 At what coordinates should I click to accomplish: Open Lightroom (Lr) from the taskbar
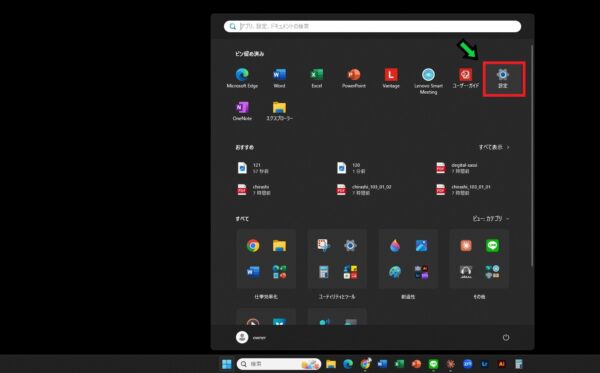pos(484,364)
